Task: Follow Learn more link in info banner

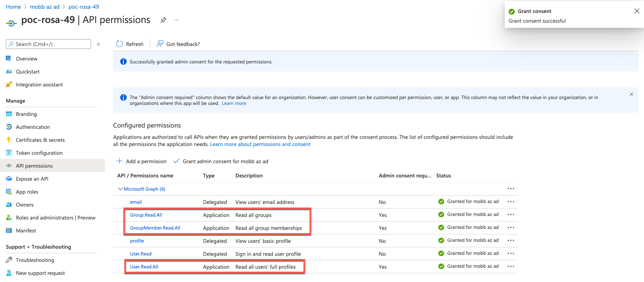Action: pyautogui.click(x=234, y=103)
